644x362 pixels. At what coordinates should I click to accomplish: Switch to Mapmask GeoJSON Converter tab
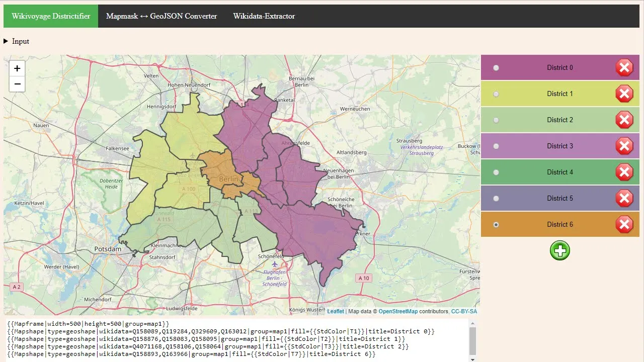click(x=162, y=16)
